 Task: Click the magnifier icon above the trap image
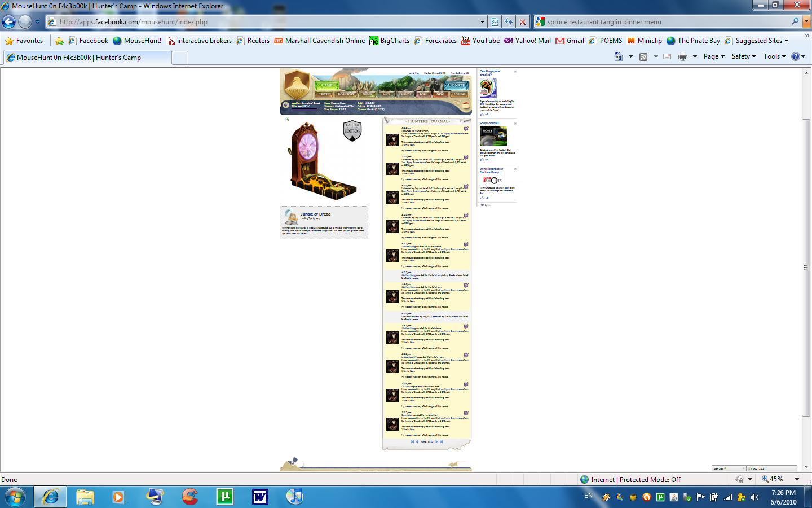click(x=287, y=119)
